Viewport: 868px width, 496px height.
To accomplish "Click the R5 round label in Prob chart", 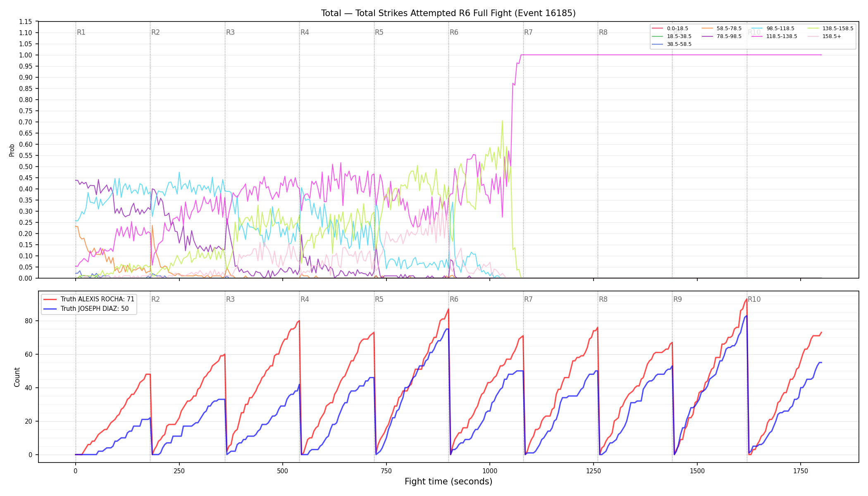I will click(x=379, y=32).
